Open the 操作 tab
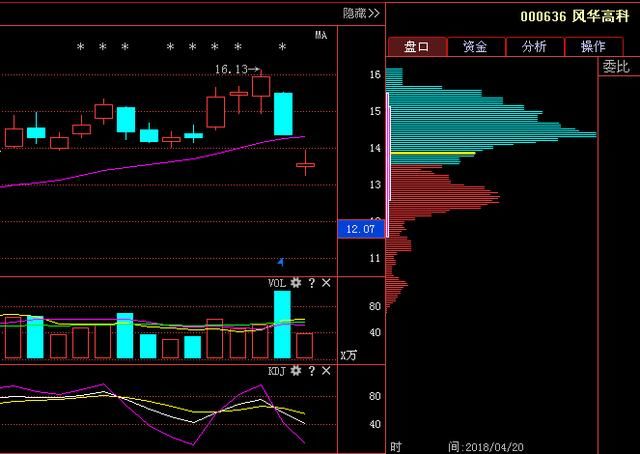This screenshot has height=454, width=640. pos(592,47)
